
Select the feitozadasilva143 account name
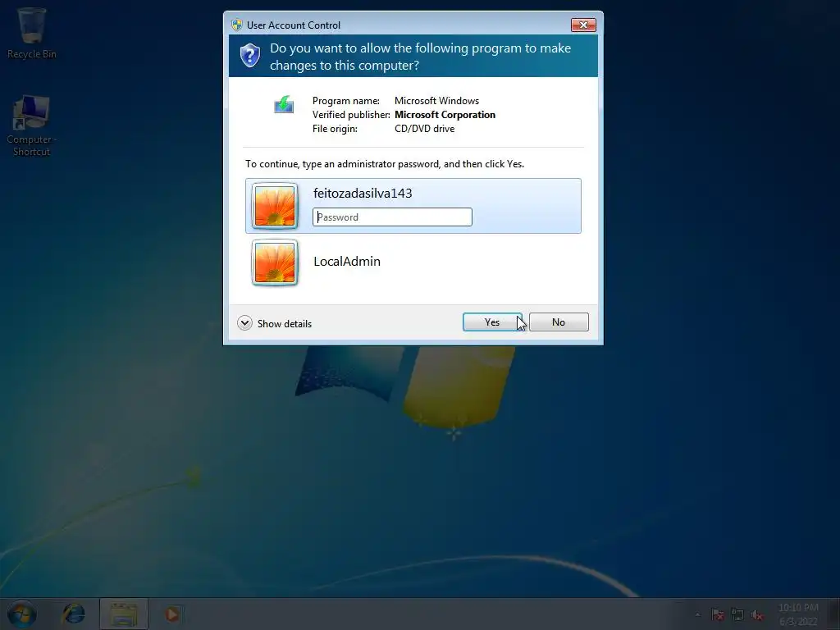(363, 194)
